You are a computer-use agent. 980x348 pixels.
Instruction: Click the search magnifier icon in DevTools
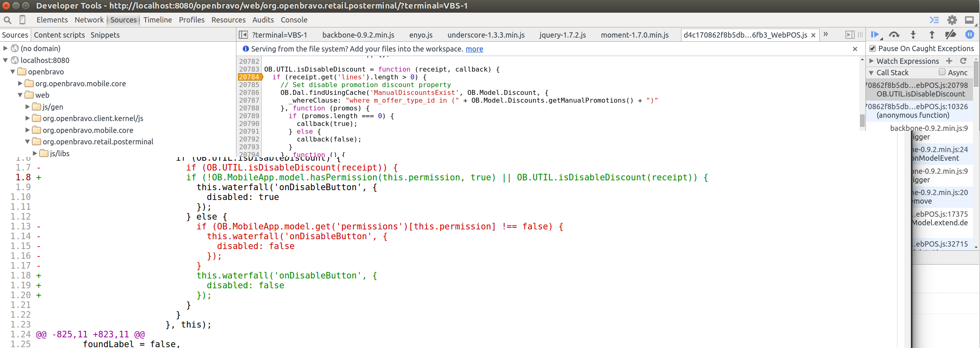tap(7, 20)
